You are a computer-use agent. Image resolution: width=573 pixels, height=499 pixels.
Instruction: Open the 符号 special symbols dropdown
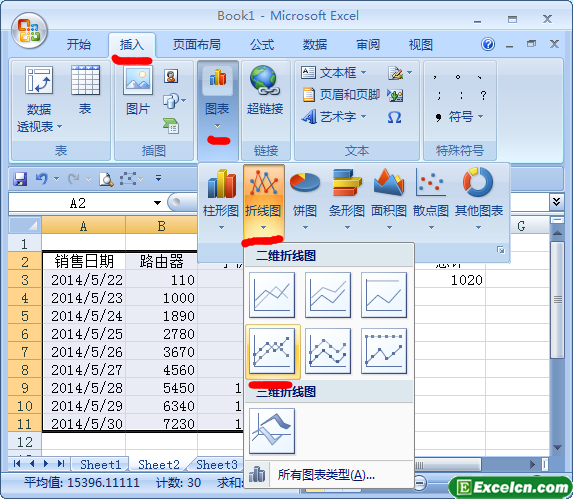point(459,117)
